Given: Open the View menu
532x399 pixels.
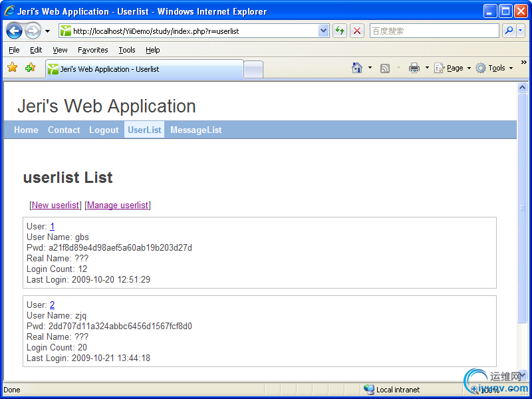Looking at the screenshot, I should pos(60,50).
